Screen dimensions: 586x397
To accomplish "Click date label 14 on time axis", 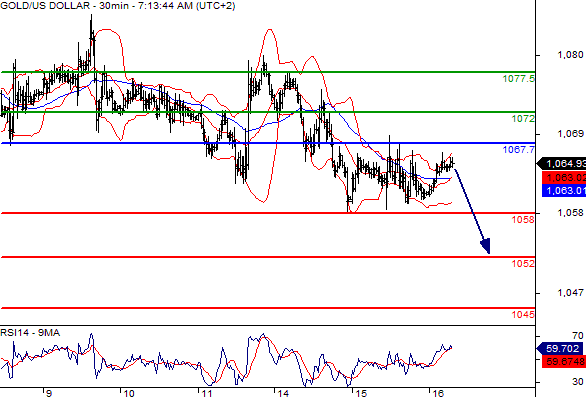I will point(283,393).
